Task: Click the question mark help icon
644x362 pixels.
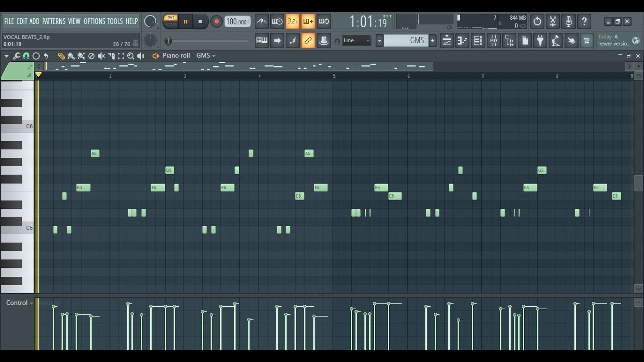Action: pyautogui.click(x=584, y=21)
